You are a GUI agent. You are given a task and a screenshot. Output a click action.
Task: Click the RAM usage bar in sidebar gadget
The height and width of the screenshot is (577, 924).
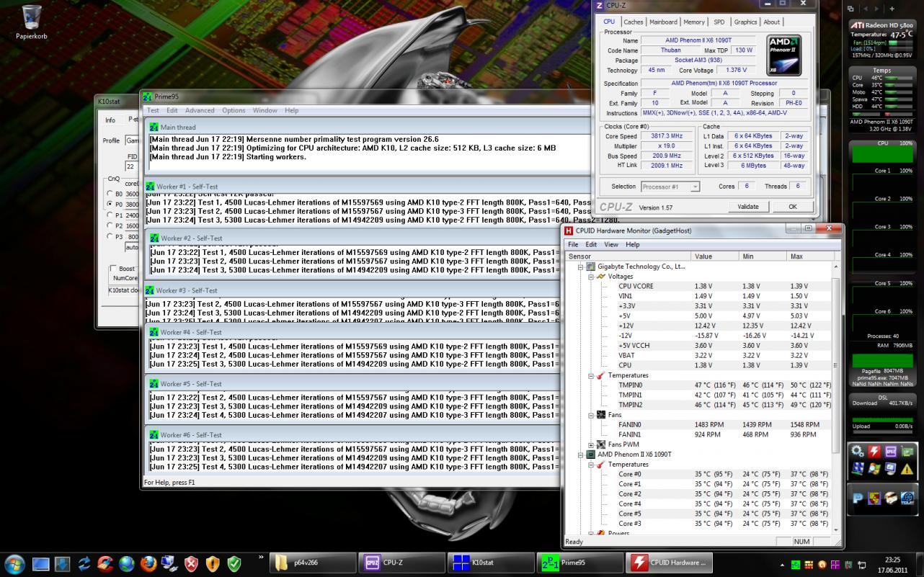pyautogui.click(x=881, y=360)
